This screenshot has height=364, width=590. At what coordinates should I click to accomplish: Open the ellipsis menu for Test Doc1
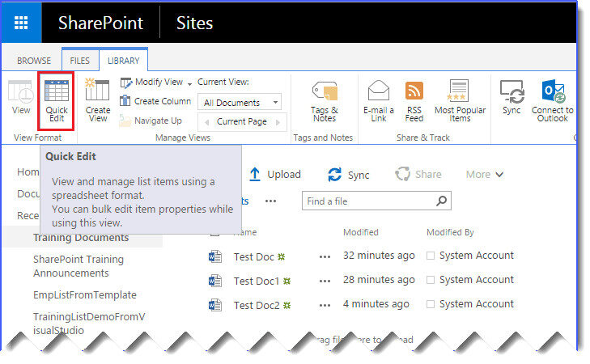click(325, 281)
